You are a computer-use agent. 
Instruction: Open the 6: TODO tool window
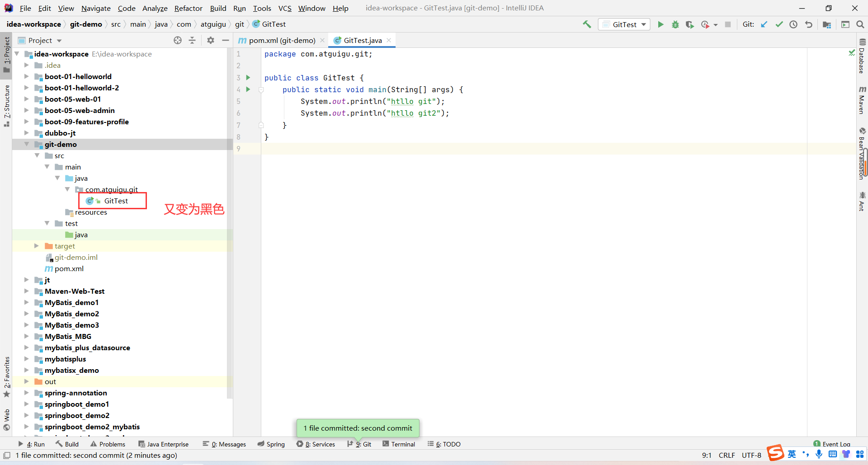[444, 444]
